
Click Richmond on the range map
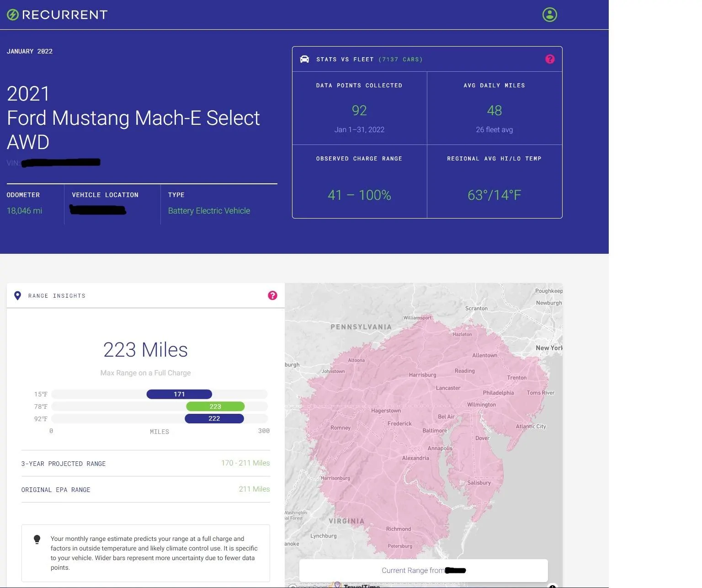tap(399, 529)
